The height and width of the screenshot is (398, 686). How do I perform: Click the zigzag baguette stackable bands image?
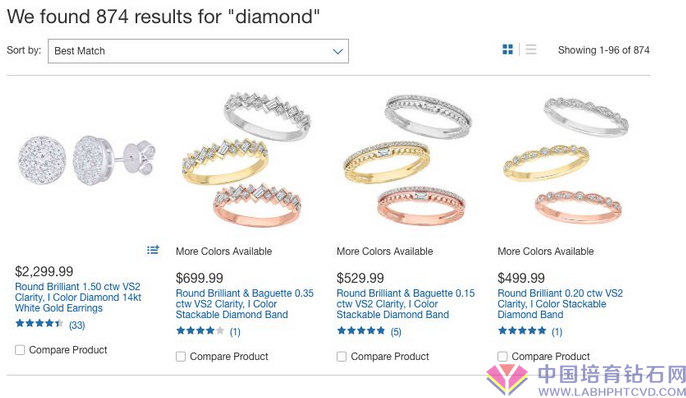tap(245, 160)
